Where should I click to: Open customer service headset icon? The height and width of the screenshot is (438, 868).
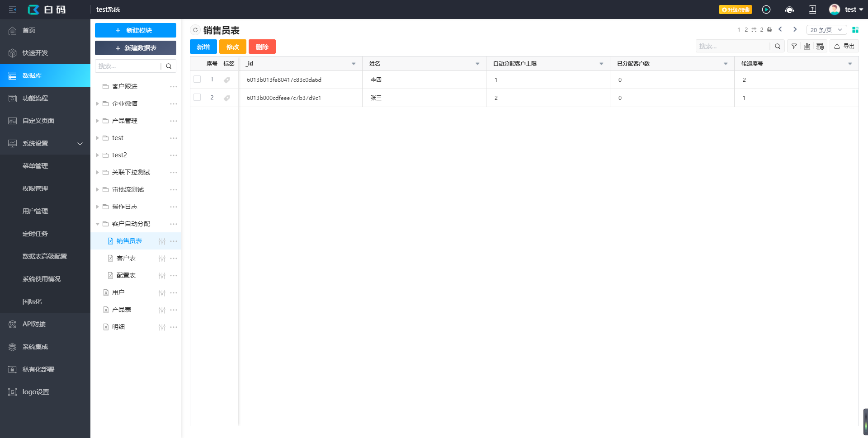point(789,9)
